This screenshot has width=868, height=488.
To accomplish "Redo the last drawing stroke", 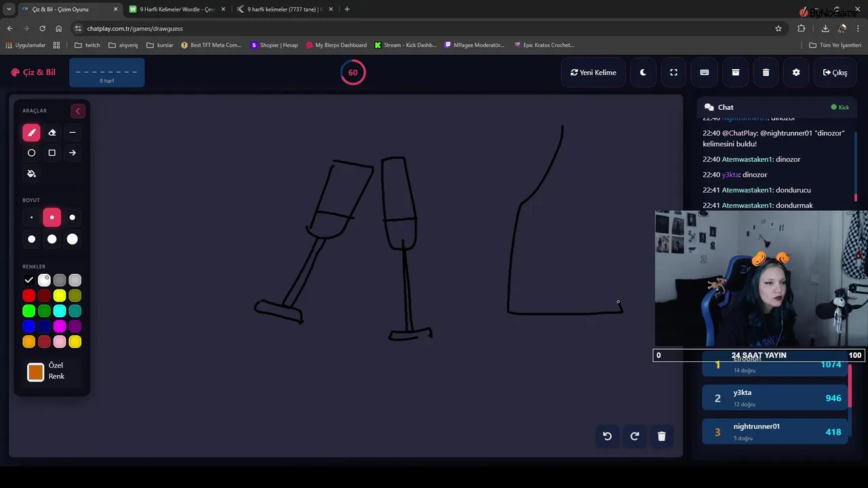I will click(635, 436).
